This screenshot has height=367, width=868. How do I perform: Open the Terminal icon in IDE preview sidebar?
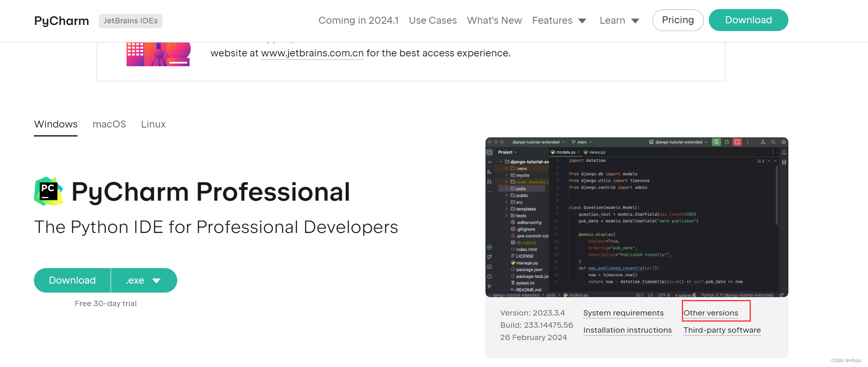[490, 267]
